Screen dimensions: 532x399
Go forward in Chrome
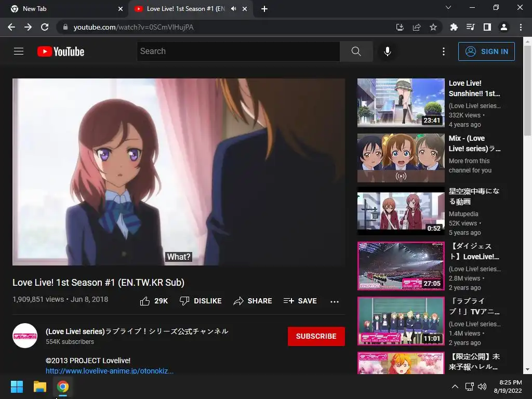28,27
